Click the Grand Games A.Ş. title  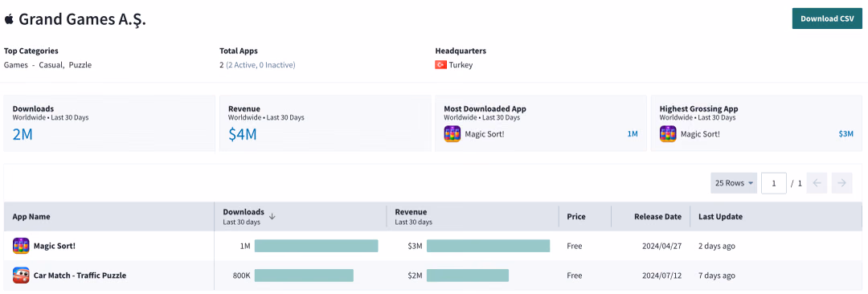point(83,19)
